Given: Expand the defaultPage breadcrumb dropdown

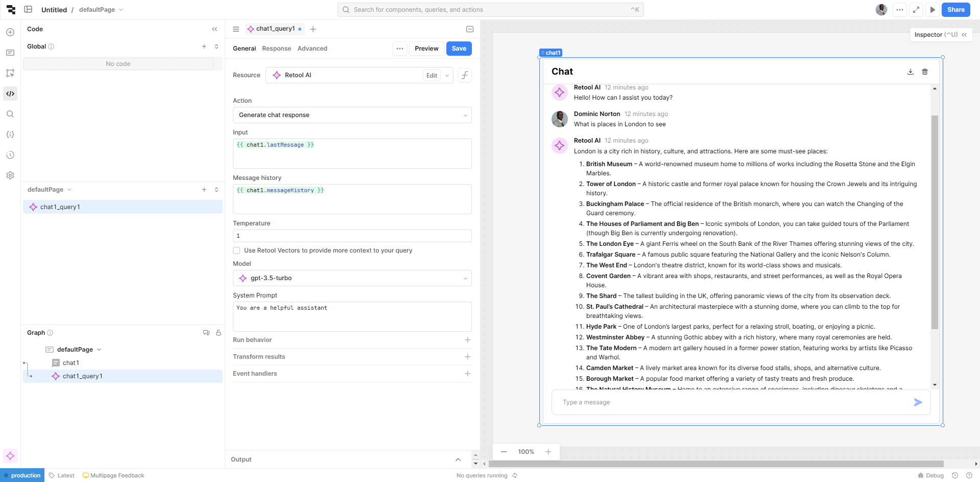Looking at the screenshot, I should 121,10.
